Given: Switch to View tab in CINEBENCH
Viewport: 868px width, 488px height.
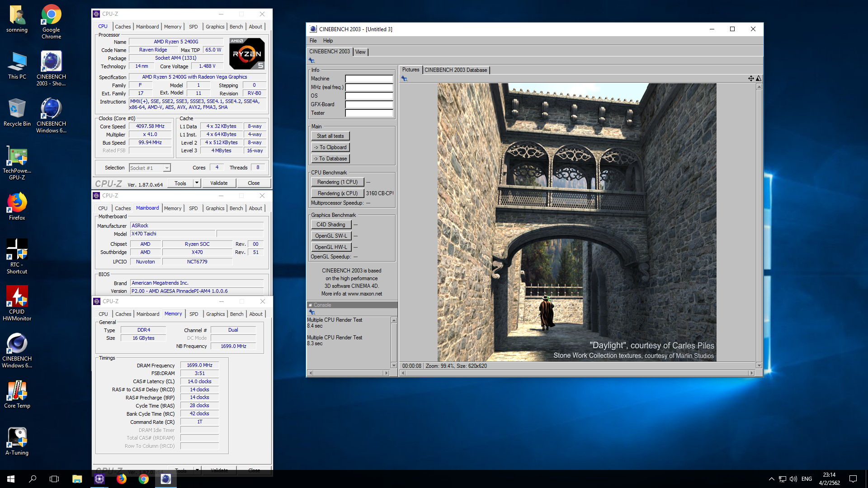Looking at the screenshot, I should [360, 52].
